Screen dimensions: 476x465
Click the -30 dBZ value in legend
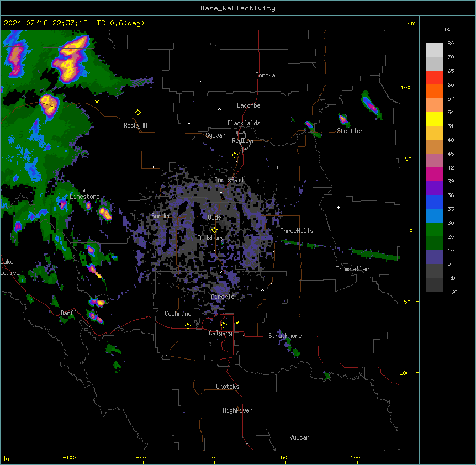(452, 292)
